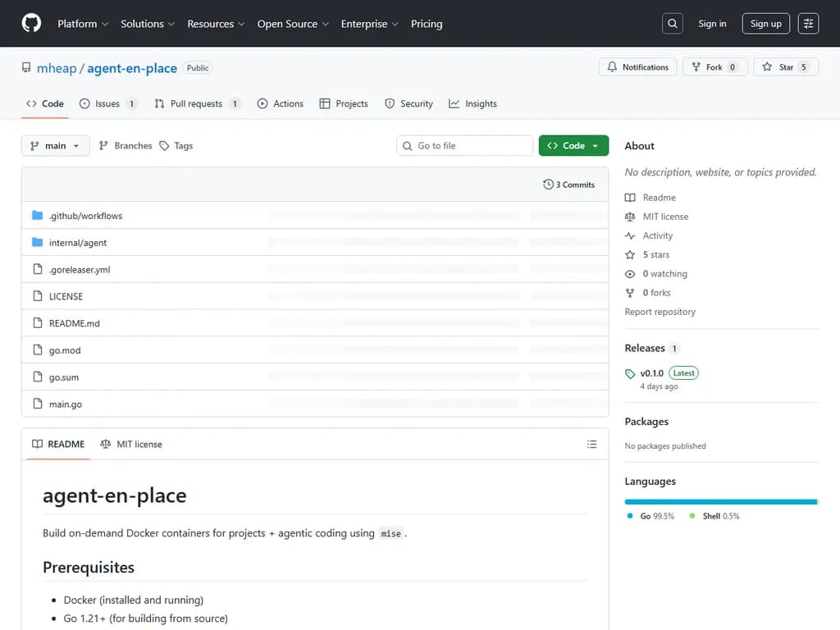The height and width of the screenshot is (630, 840).
Task: Open the .github/workflows folder icon
Action: 36,215
